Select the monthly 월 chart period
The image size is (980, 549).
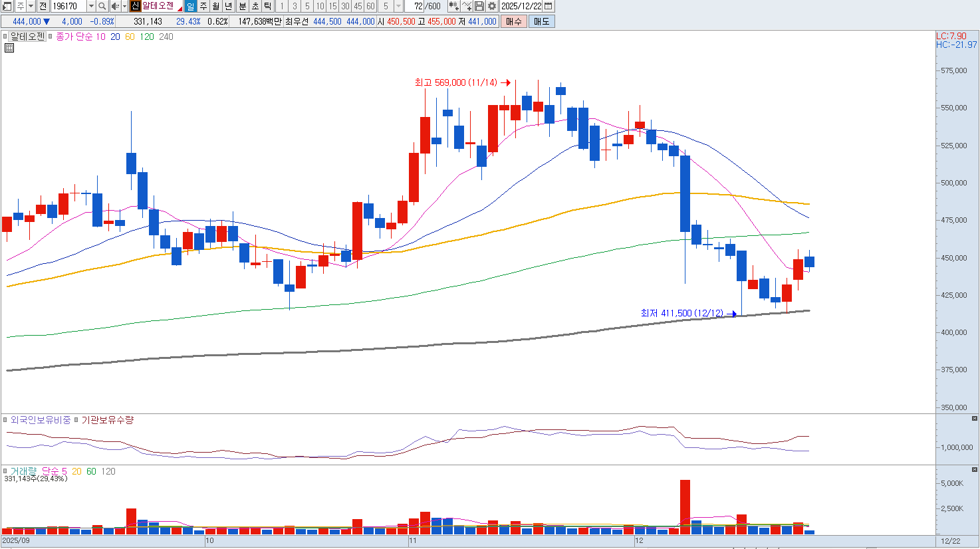[x=216, y=6]
